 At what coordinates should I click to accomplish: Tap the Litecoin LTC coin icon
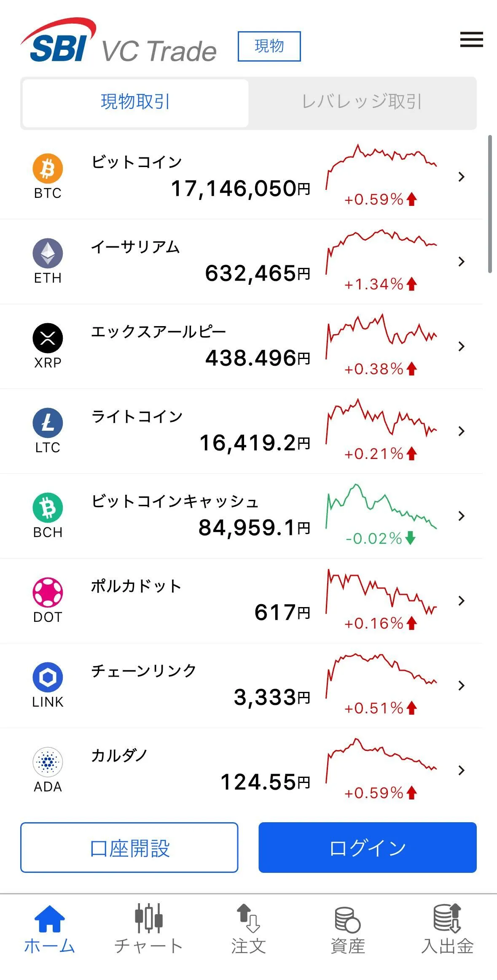(x=48, y=423)
